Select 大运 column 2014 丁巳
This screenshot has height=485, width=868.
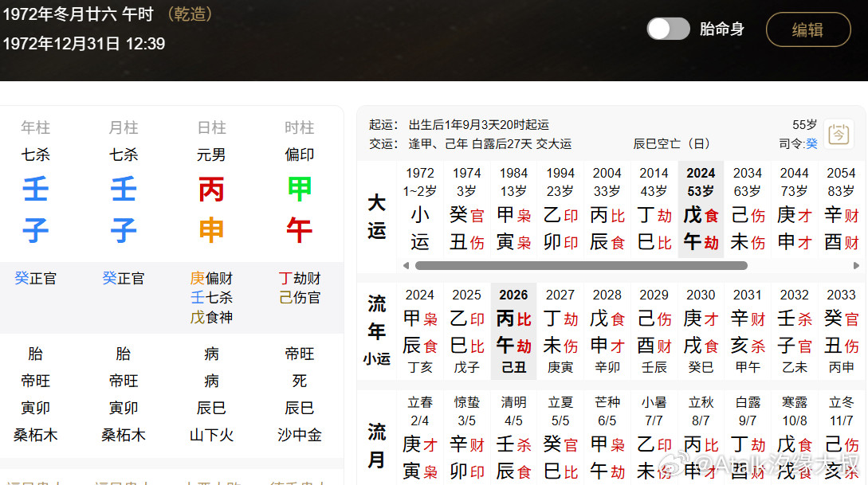[x=654, y=209]
